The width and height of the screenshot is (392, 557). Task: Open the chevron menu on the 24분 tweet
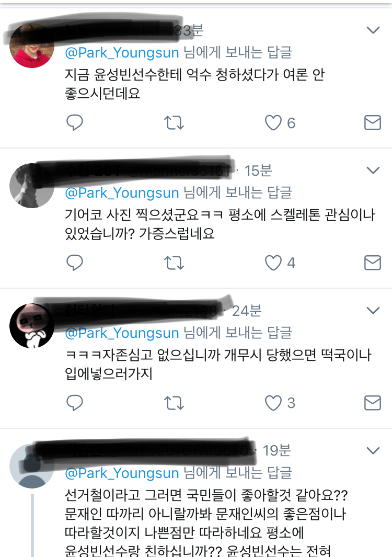point(373,311)
